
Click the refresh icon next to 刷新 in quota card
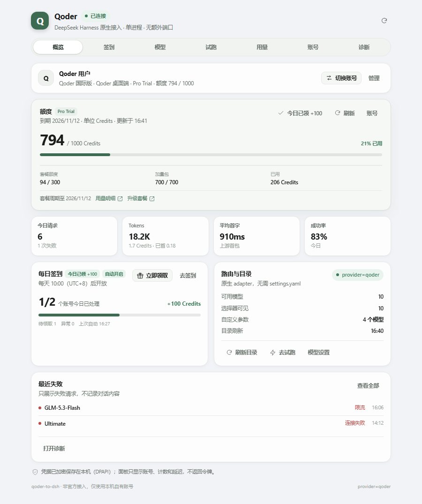[x=338, y=113]
